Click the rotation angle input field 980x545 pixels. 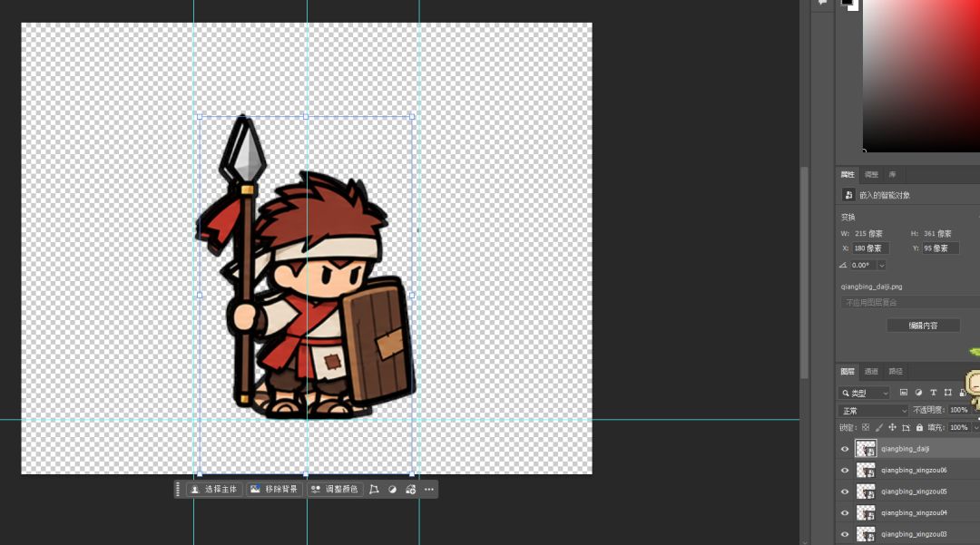click(863, 266)
